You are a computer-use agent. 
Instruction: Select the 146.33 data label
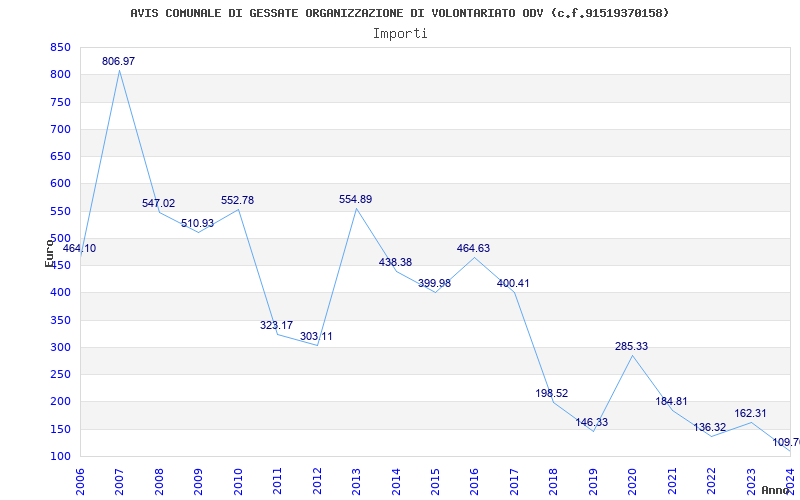pyautogui.click(x=591, y=423)
